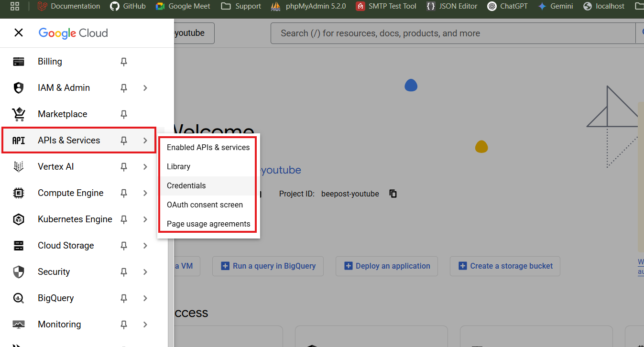
Task: Click the Billing credit card icon
Action: click(x=19, y=62)
